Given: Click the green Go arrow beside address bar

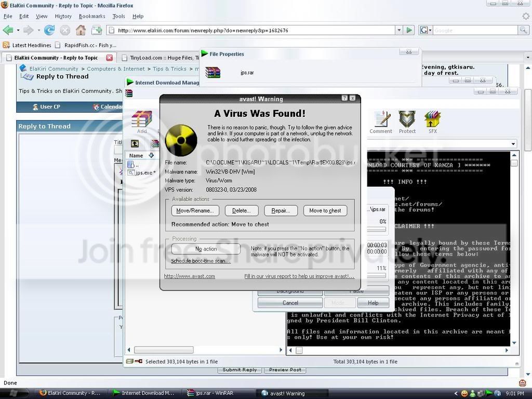Looking at the screenshot, I should [x=409, y=30].
